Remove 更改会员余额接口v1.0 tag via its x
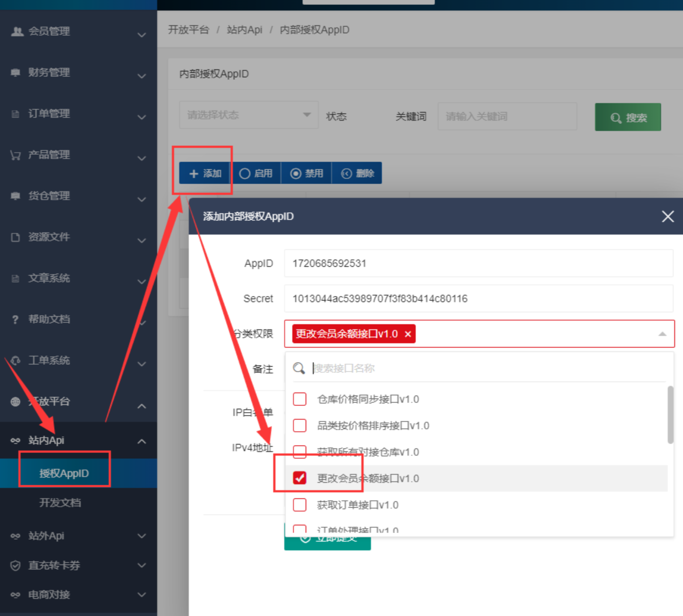The width and height of the screenshot is (683, 616). click(x=407, y=334)
